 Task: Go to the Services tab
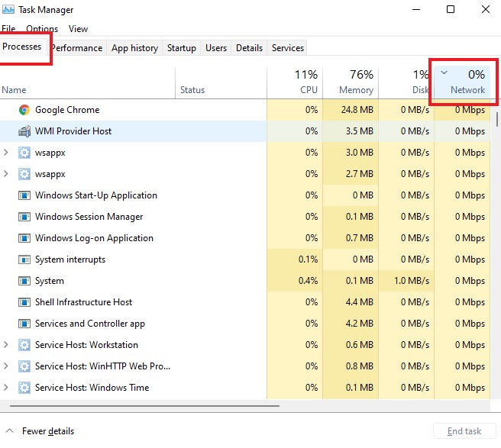pos(288,48)
